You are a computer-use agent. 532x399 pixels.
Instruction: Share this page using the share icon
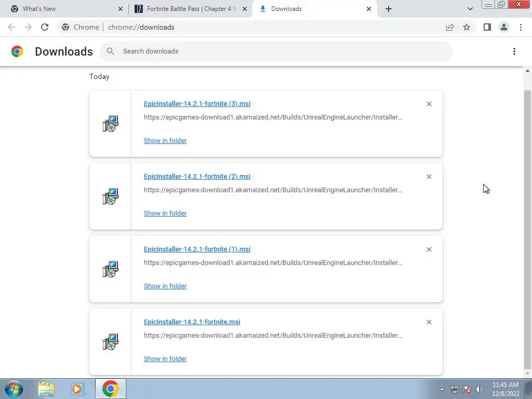450,27
